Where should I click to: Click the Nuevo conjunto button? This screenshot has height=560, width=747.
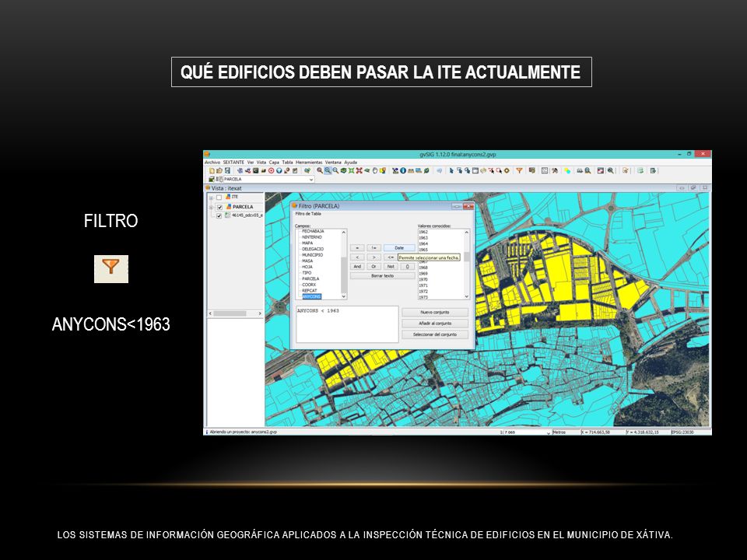[x=435, y=313]
